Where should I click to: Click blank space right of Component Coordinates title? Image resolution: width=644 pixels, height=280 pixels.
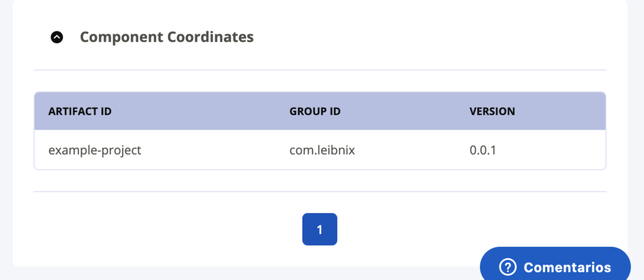(428, 37)
